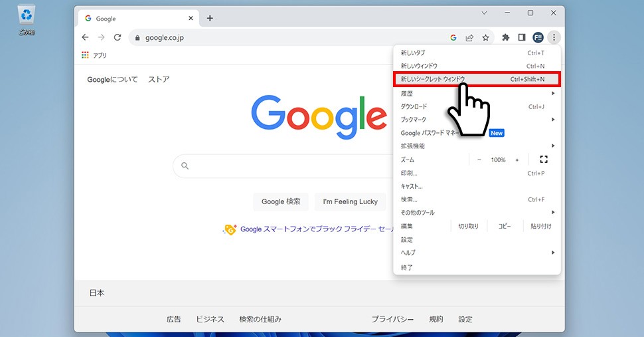
Task: Click the Google 検索 button
Action: pyautogui.click(x=281, y=202)
